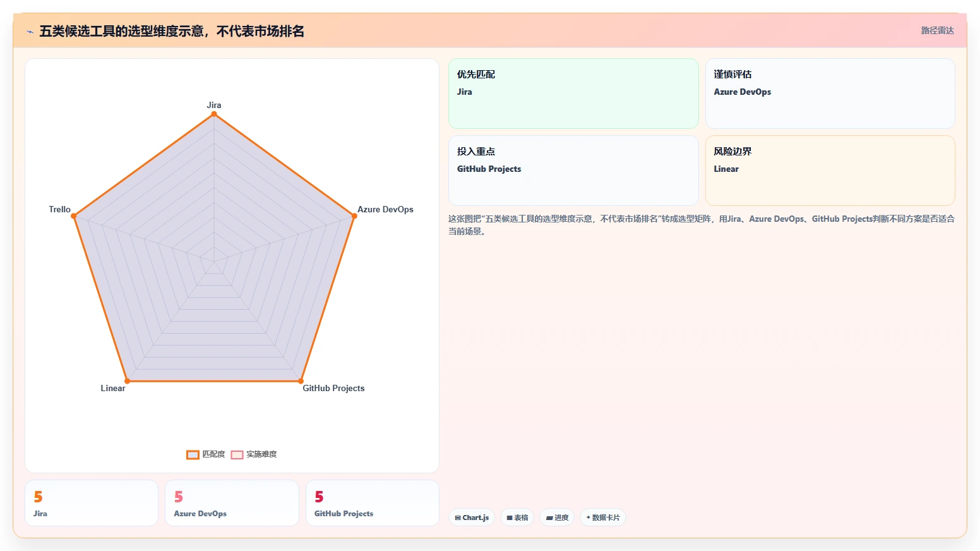Viewport: 980px width, 551px height.
Task: Toggle the 实施难度 legend item
Action: click(254, 454)
